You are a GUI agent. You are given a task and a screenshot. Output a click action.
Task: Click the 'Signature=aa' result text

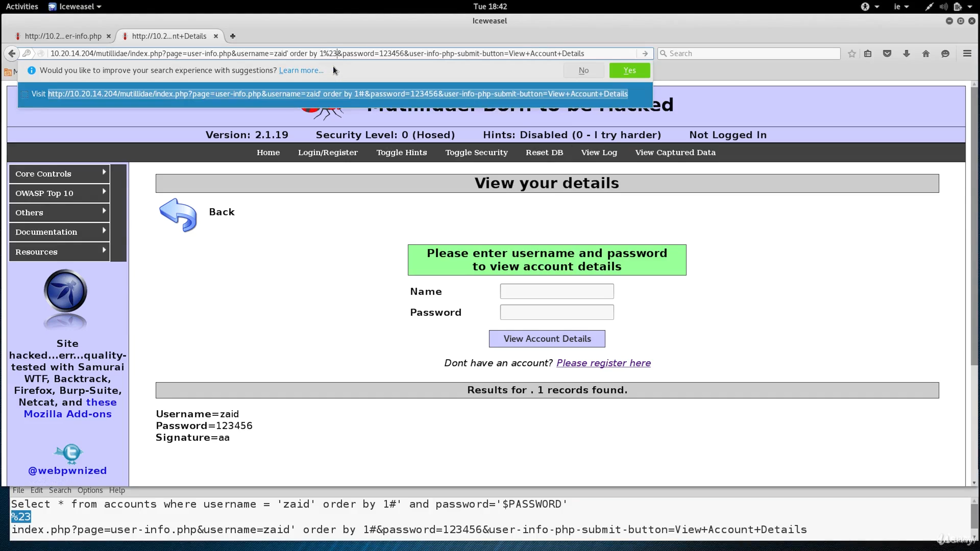coord(193,438)
